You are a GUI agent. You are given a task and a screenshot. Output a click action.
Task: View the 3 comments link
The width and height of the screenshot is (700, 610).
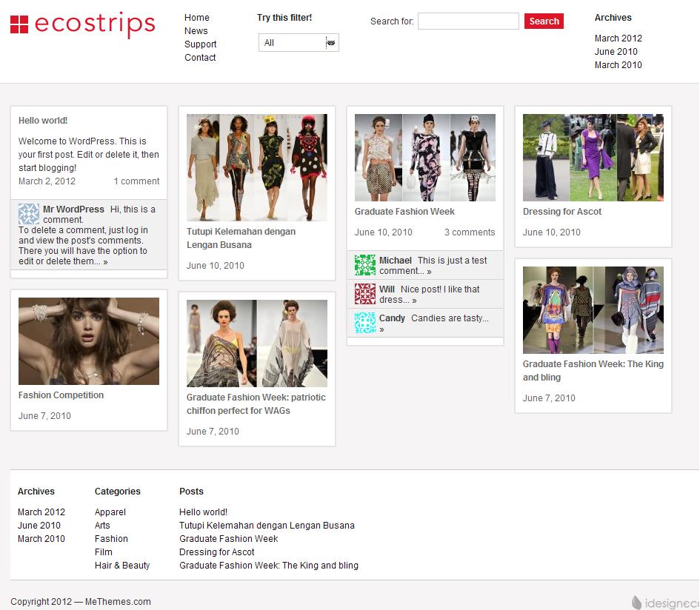coord(470,232)
